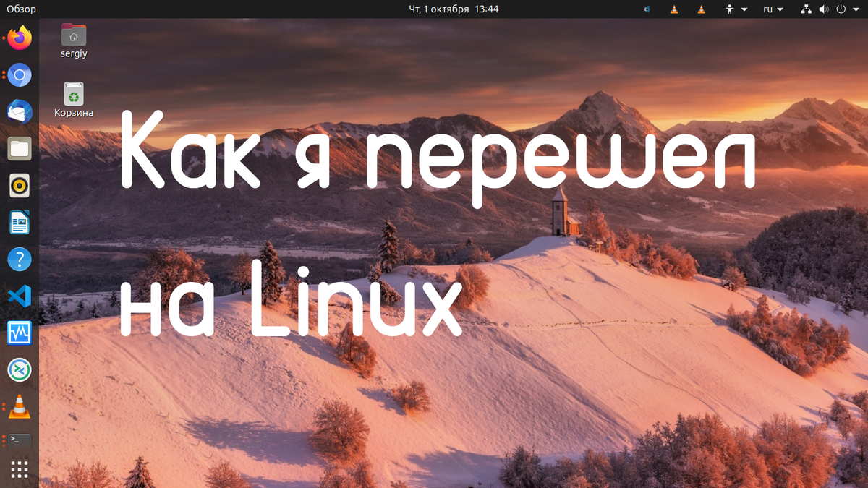The image size is (868, 488).
Task: Launch VLC media player from the dock
Action: 19,407
